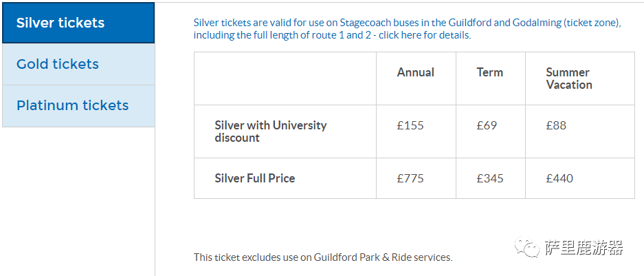
Task: Click the empty top-left table header cell
Action: tap(285, 78)
